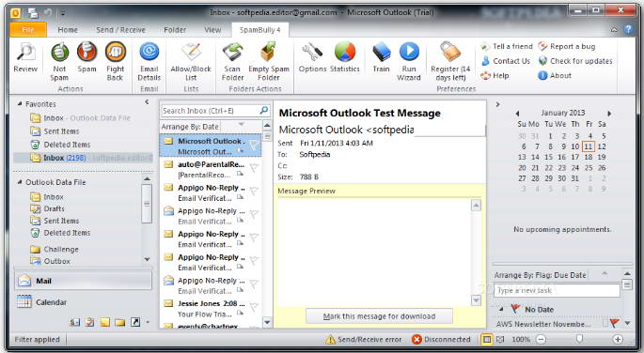Start the Train tool
644x353 pixels.
pos(381,58)
